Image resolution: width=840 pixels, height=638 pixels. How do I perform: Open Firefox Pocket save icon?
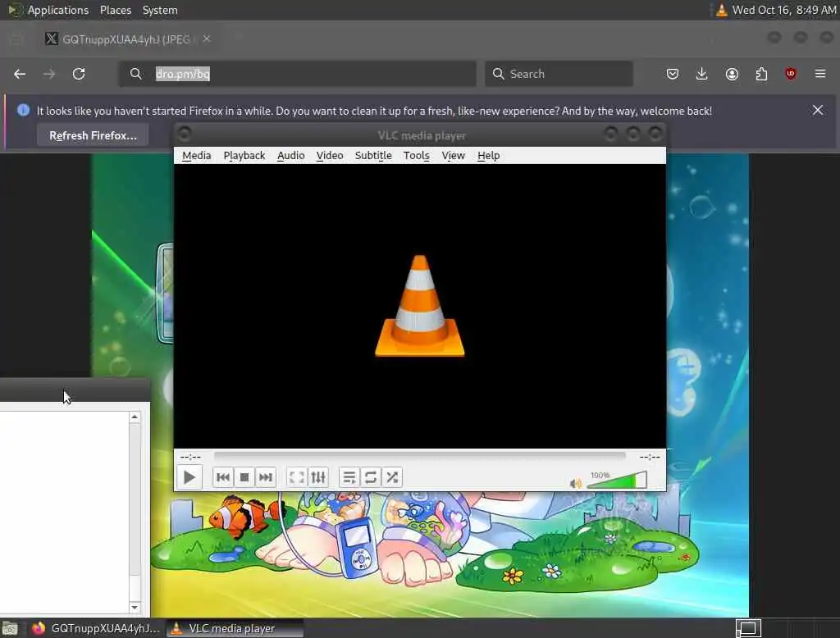point(673,74)
